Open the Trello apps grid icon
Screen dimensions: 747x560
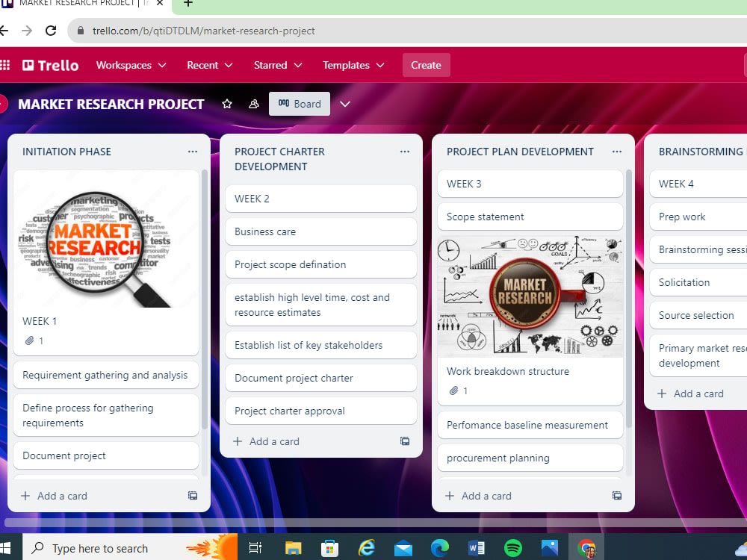point(4,65)
